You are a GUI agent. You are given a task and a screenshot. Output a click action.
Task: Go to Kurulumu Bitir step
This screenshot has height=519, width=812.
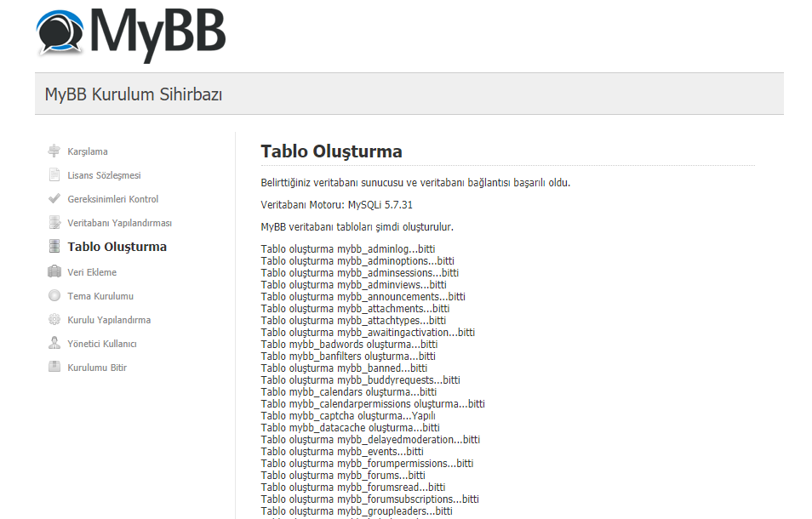[97, 368]
